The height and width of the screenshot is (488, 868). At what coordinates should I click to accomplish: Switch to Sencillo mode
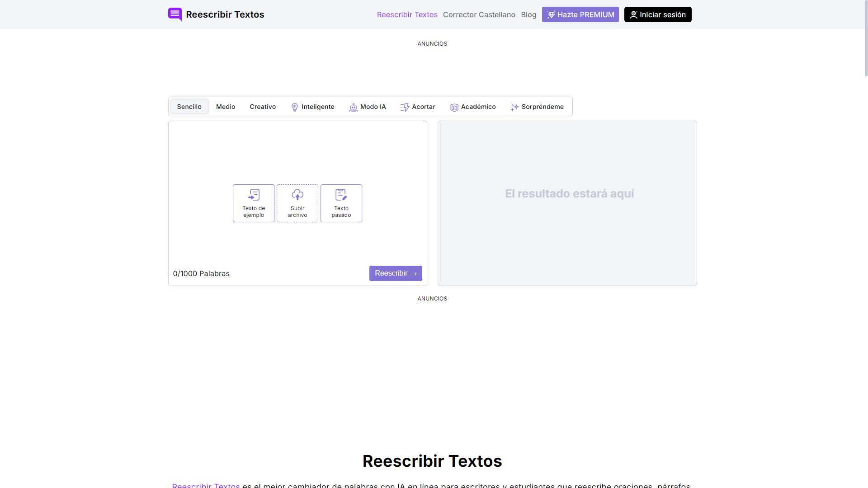coord(189,107)
